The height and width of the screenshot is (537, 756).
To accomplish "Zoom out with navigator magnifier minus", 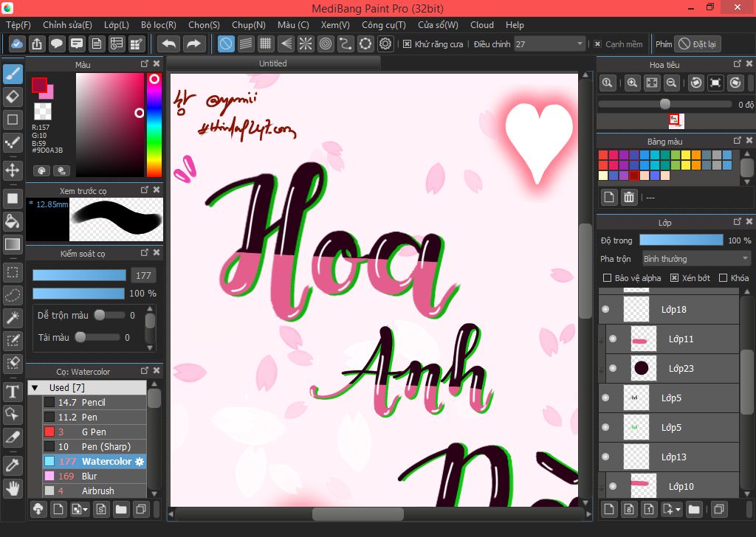I will (671, 83).
